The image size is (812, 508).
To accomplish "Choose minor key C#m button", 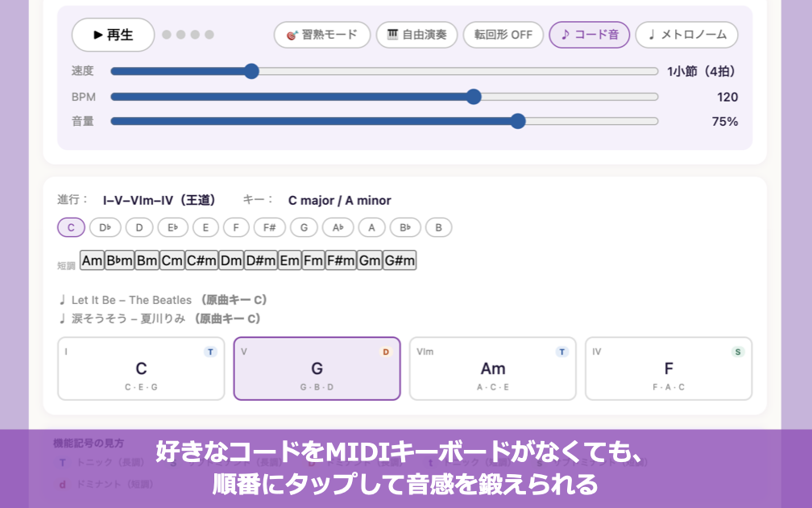I will (202, 260).
